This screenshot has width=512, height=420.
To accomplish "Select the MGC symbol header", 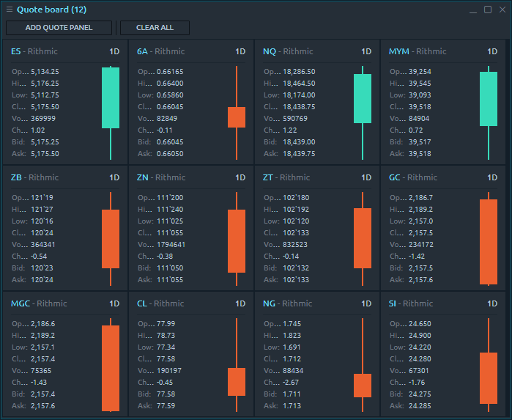I will (21, 303).
